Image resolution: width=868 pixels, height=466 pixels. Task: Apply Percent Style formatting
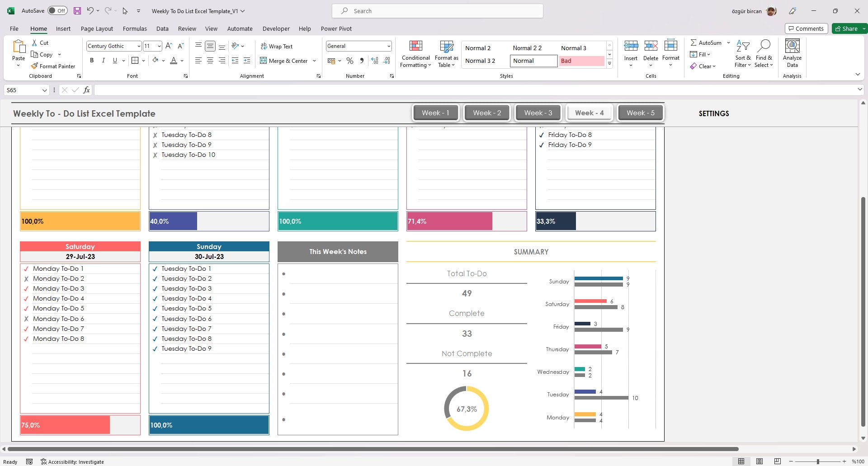pos(349,60)
